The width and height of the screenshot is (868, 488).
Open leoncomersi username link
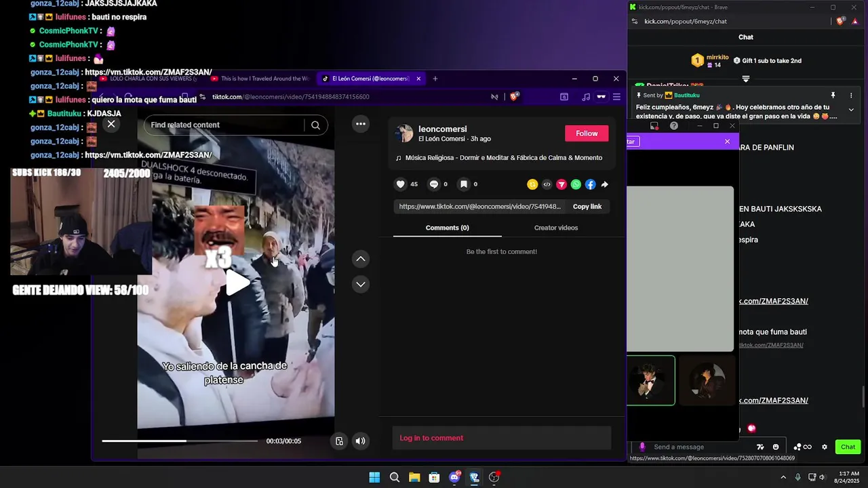click(x=443, y=129)
